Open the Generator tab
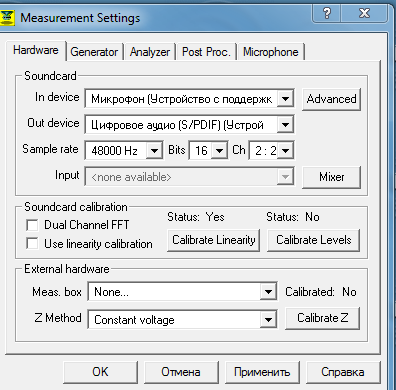Image resolution: width=396 pixels, height=390 pixels. [x=94, y=52]
